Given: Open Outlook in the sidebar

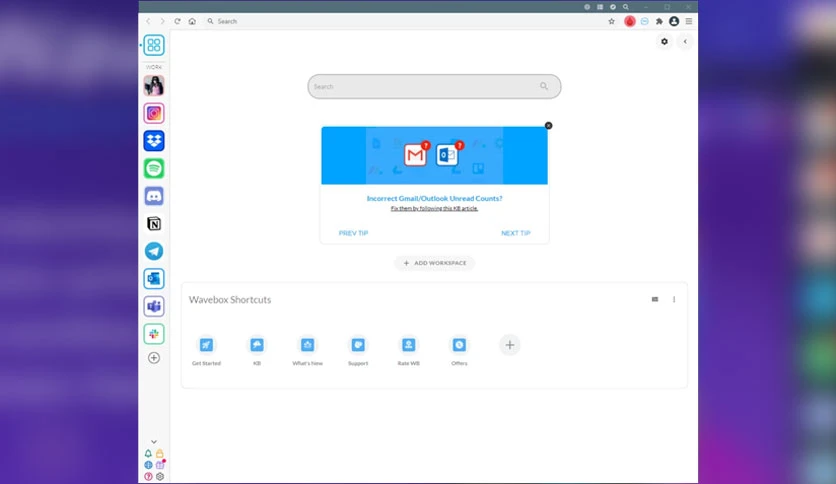Looking at the screenshot, I should pos(154,278).
